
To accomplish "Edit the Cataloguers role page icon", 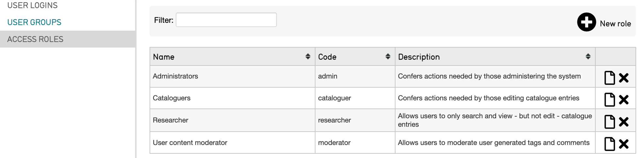I will (609, 100).
